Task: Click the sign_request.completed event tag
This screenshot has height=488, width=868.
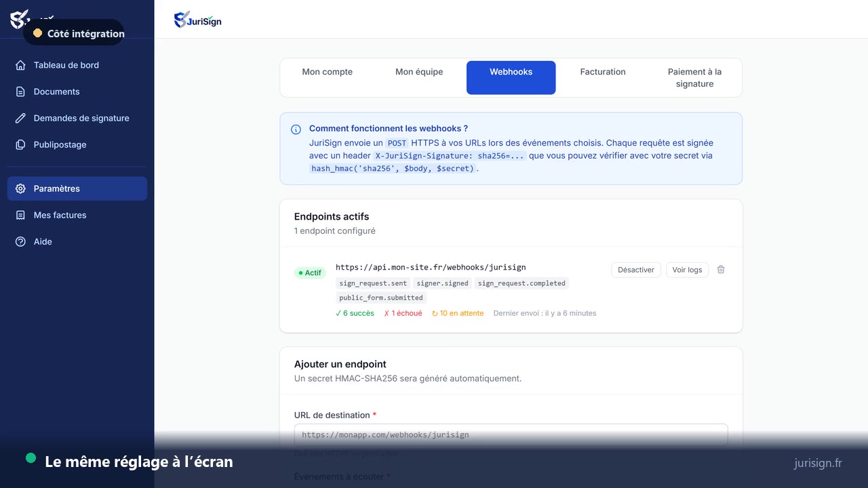Action: [x=521, y=283]
